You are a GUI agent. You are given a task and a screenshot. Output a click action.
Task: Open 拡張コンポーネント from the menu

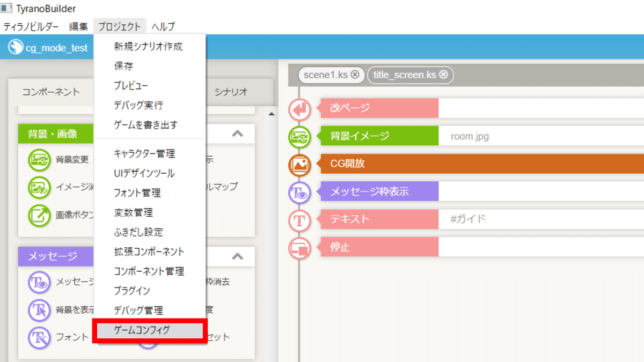(150, 252)
